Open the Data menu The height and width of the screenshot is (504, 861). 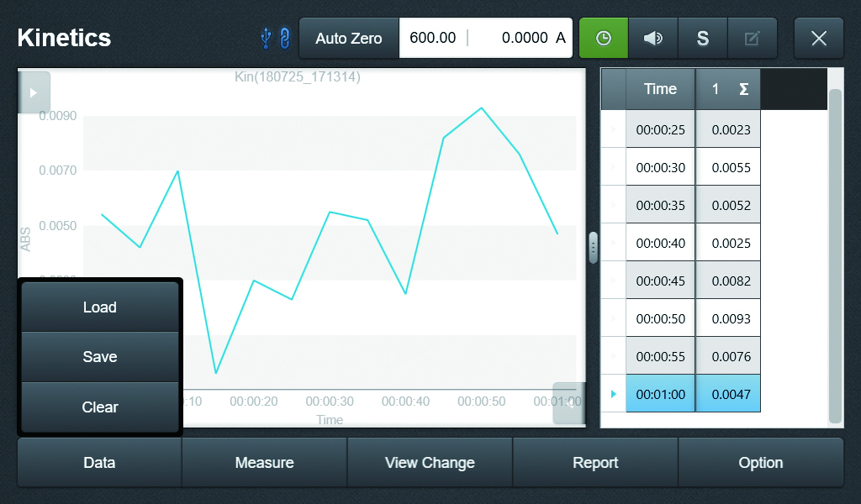(99, 462)
